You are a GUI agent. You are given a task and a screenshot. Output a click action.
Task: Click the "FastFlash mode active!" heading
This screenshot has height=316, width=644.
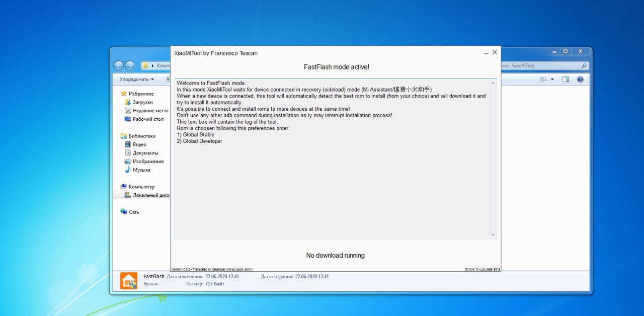337,67
